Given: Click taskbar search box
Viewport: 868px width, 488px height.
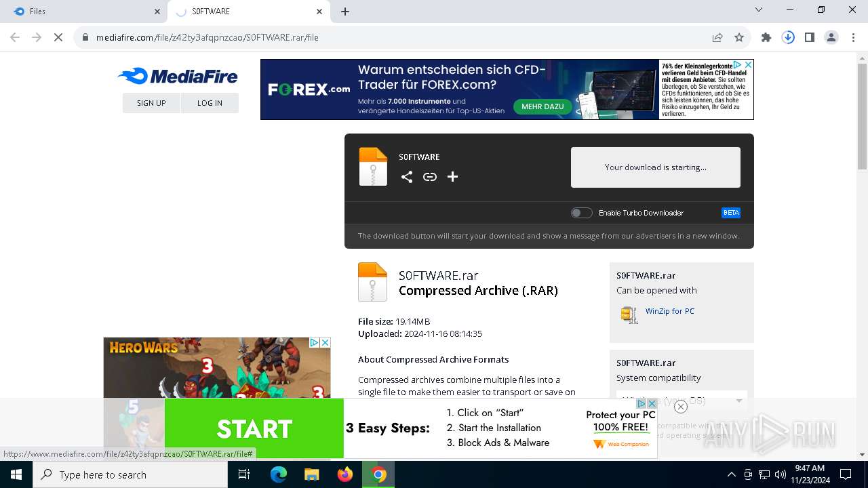Looking at the screenshot, I should 130,474.
